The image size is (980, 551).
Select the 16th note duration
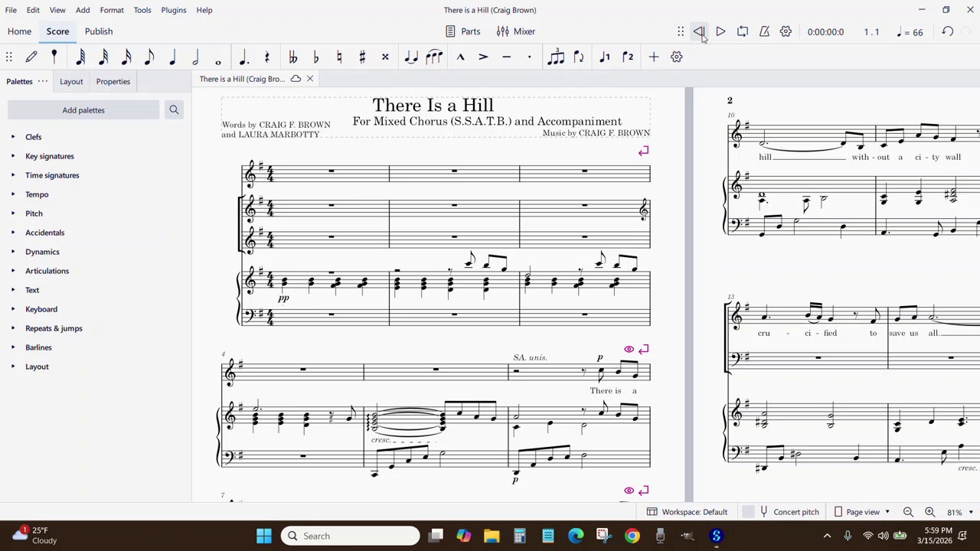pos(126,57)
